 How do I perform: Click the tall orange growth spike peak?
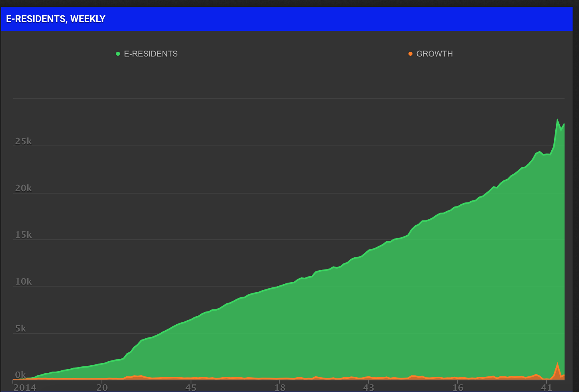[557, 364]
